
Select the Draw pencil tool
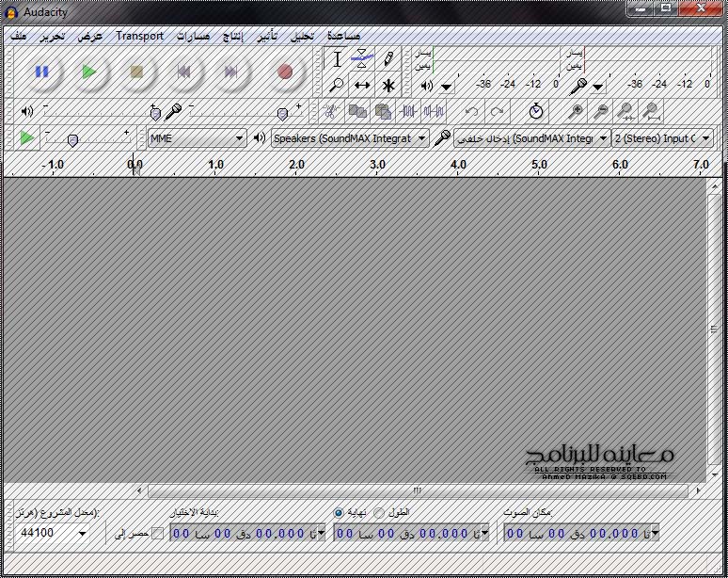[x=388, y=59]
